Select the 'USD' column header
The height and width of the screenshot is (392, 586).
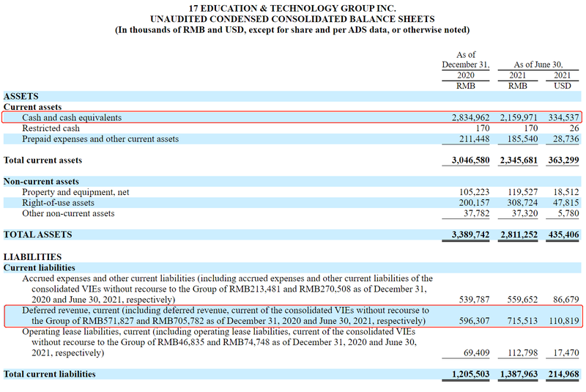[x=563, y=86]
